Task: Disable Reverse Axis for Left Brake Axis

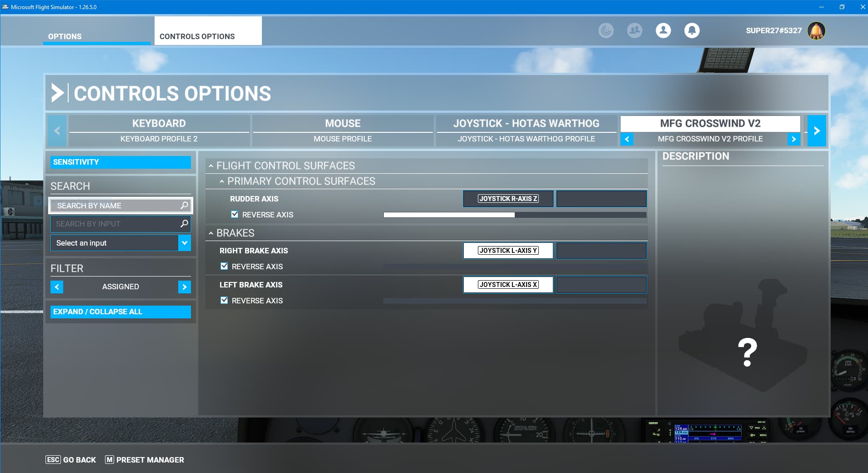Action: click(224, 300)
